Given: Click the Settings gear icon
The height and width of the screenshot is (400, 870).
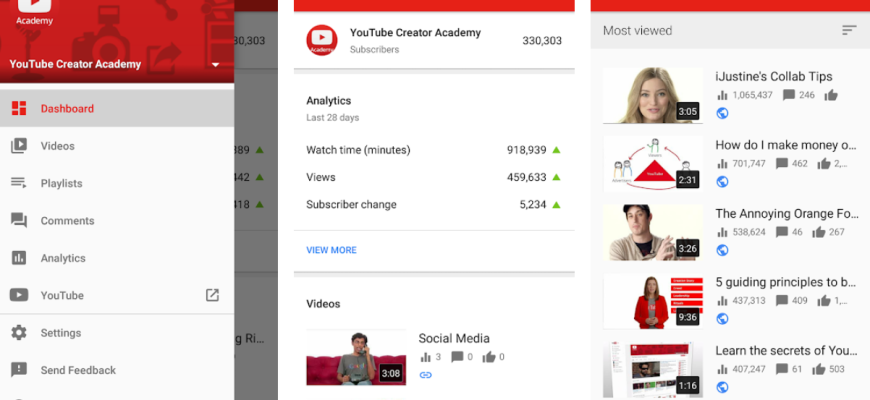Looking at the screenshot, I should tap(18, 333).
